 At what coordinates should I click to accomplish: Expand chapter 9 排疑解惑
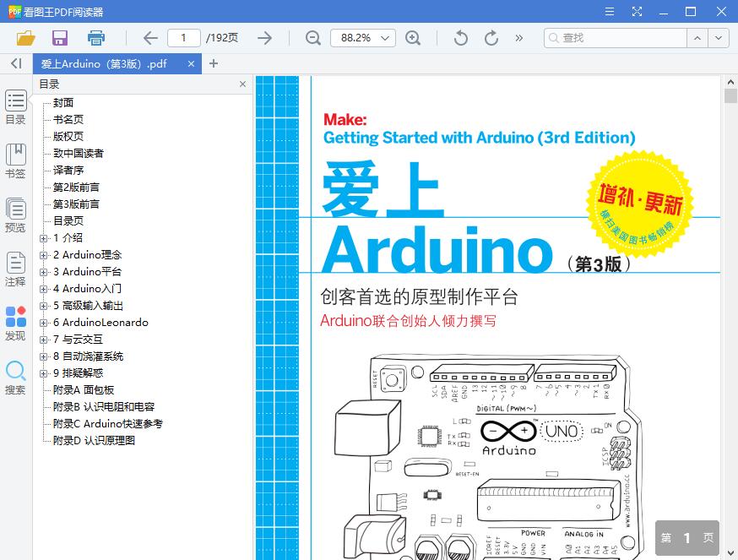pos(43,373)
